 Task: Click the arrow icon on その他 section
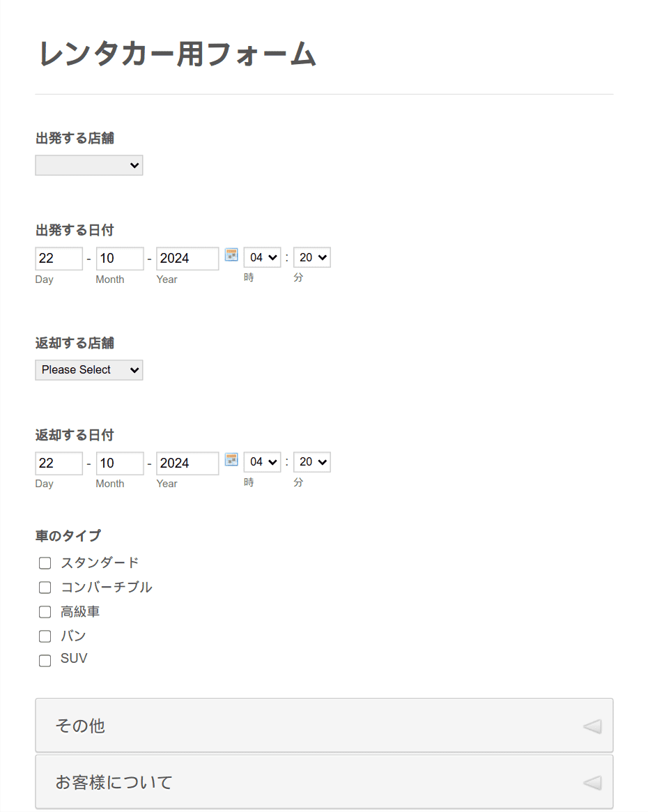592,726
